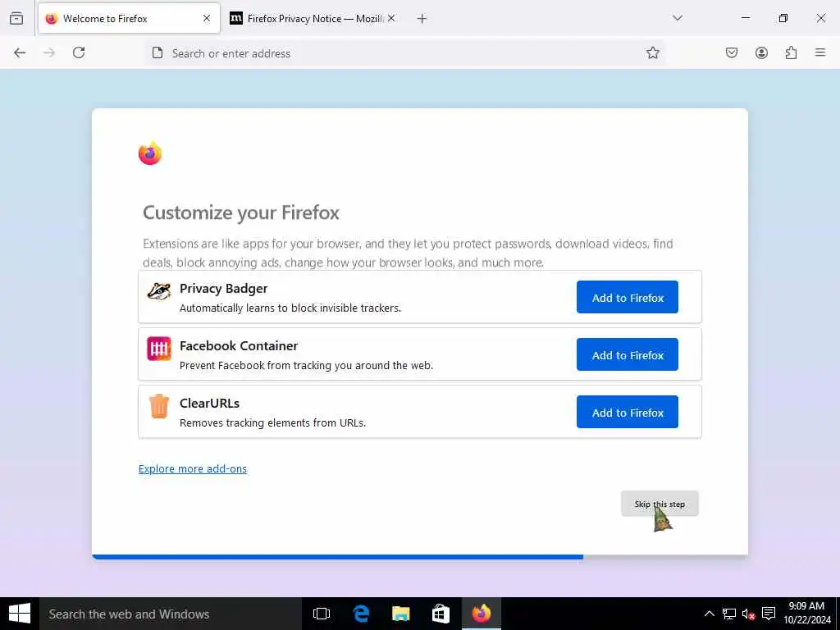Screen dimensions: 840x630
Task: Restore down the Firefox window
Action: [x=783, y=18]
